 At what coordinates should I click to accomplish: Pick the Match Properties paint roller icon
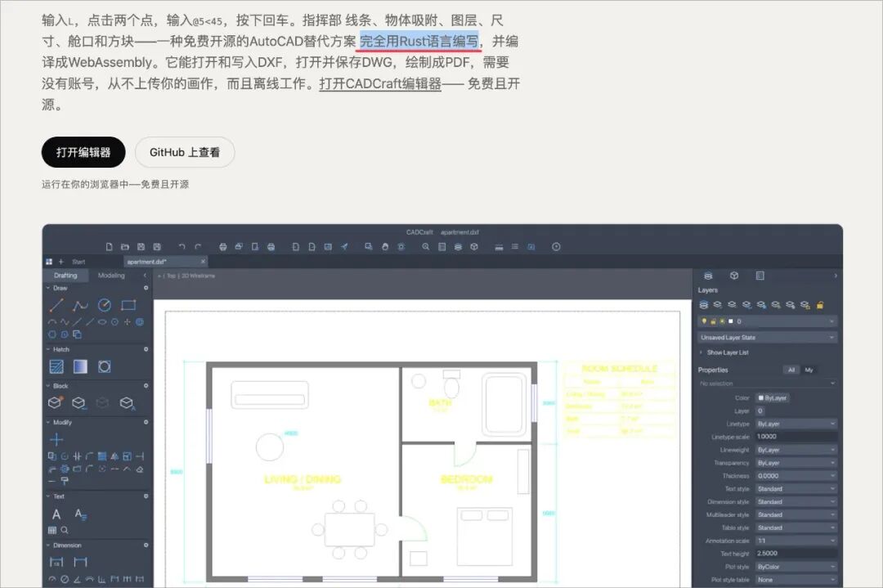(x=65, y=481)
